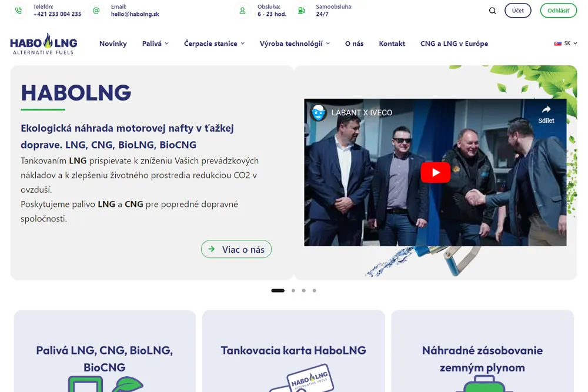Go to the third carousel slide dot
This screenshot has width=588, height=392.
(304, 290)
